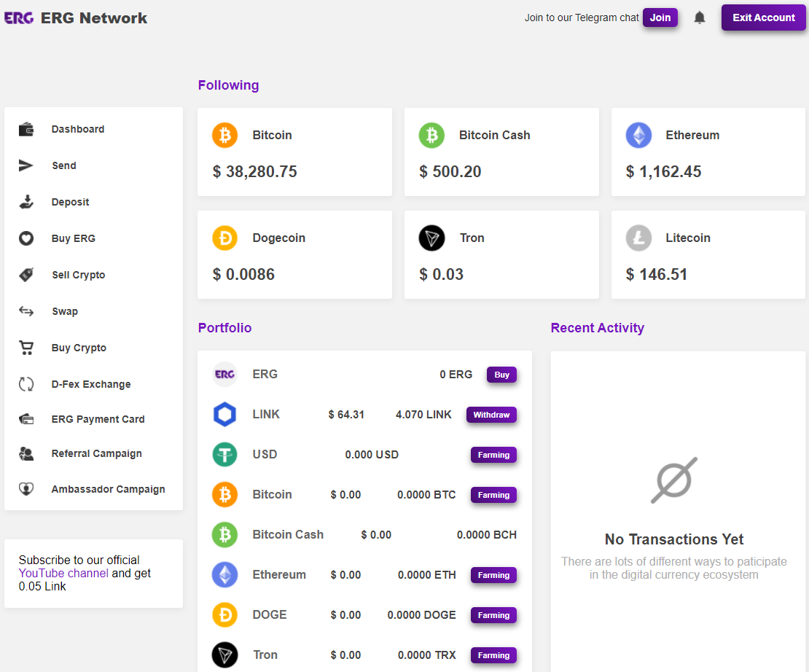
Task: Click the ERG logo in the header
Action: [x=19, y=18]
